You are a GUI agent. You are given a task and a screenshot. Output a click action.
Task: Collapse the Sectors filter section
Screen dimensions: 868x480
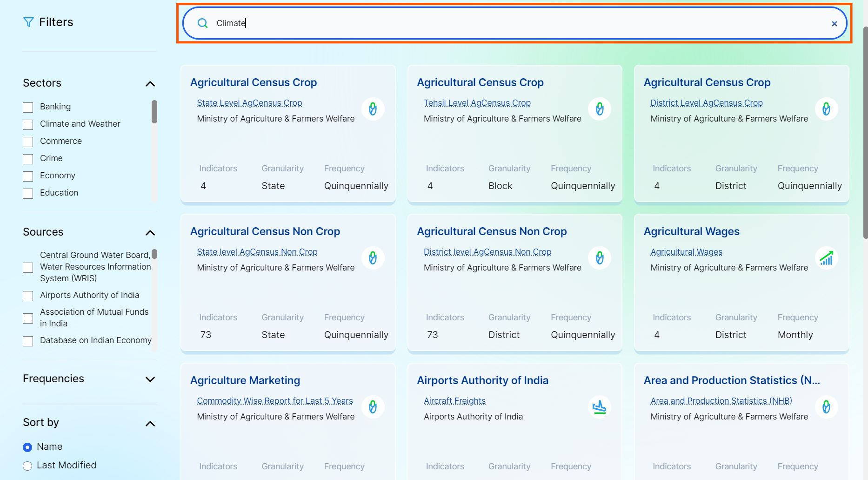click(150, 84)
